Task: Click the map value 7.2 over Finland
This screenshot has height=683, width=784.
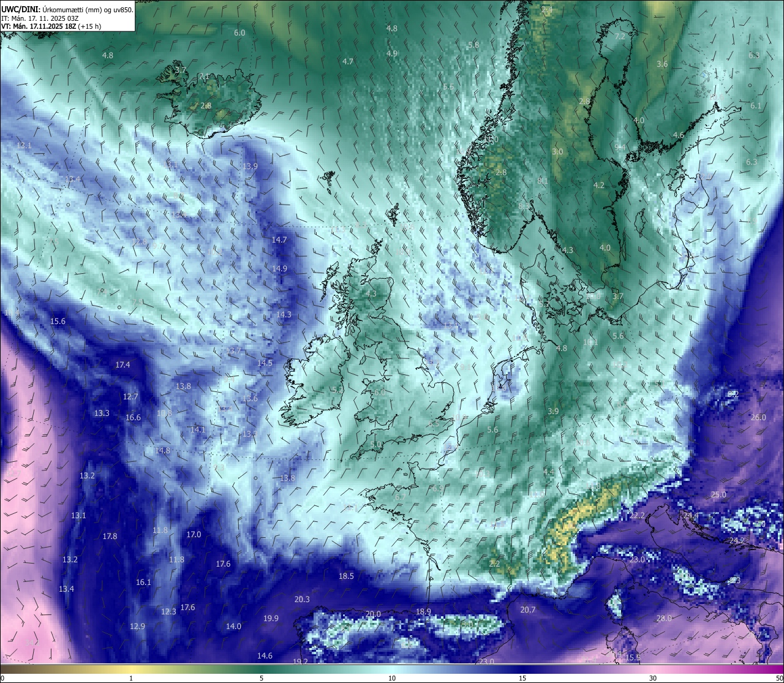Action: pos(620,36)
